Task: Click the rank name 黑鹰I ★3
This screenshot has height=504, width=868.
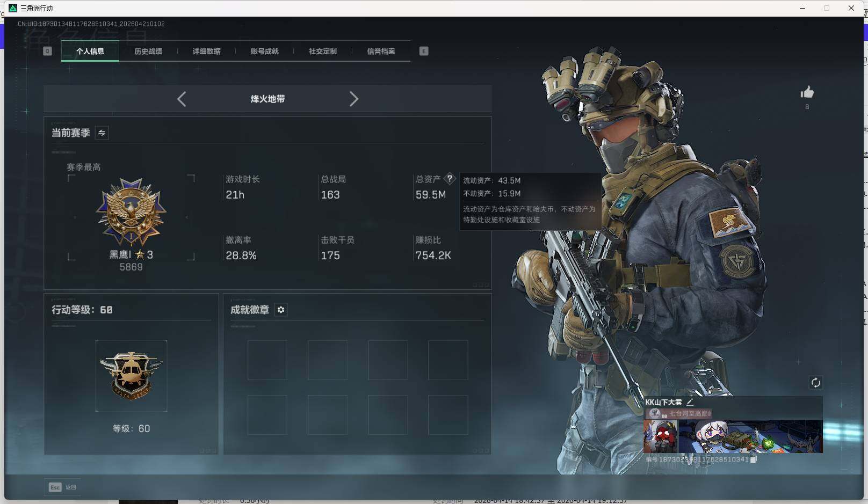Action: point(131,254)
